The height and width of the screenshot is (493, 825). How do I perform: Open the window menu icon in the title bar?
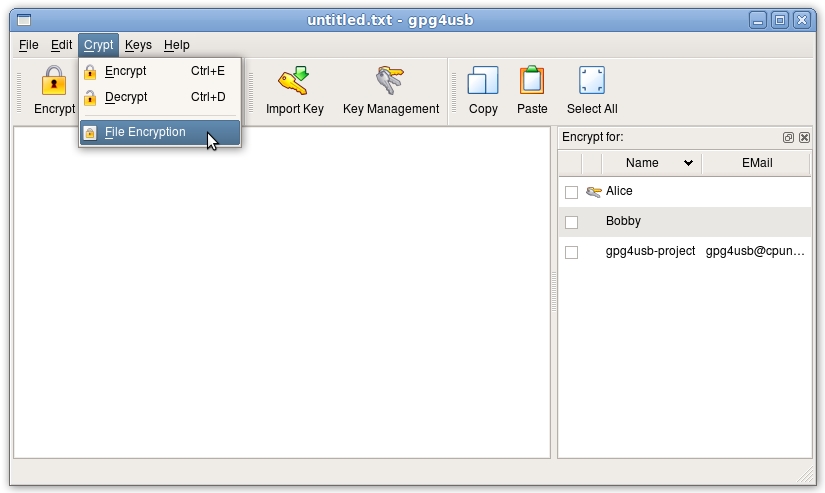[x=24, y=21]
